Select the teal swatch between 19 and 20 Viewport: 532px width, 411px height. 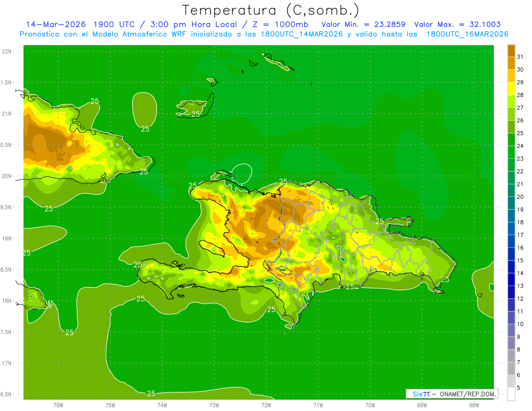tap(511, 203)
